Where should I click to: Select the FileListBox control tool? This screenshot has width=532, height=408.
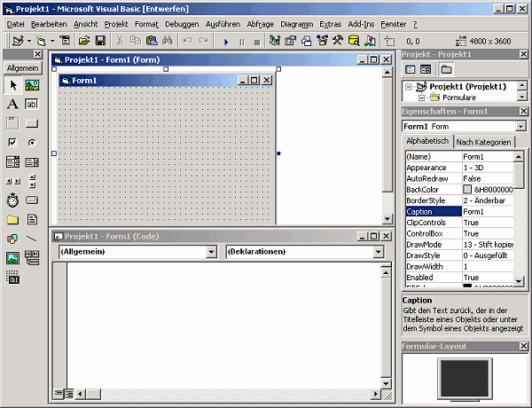(32, 220)
